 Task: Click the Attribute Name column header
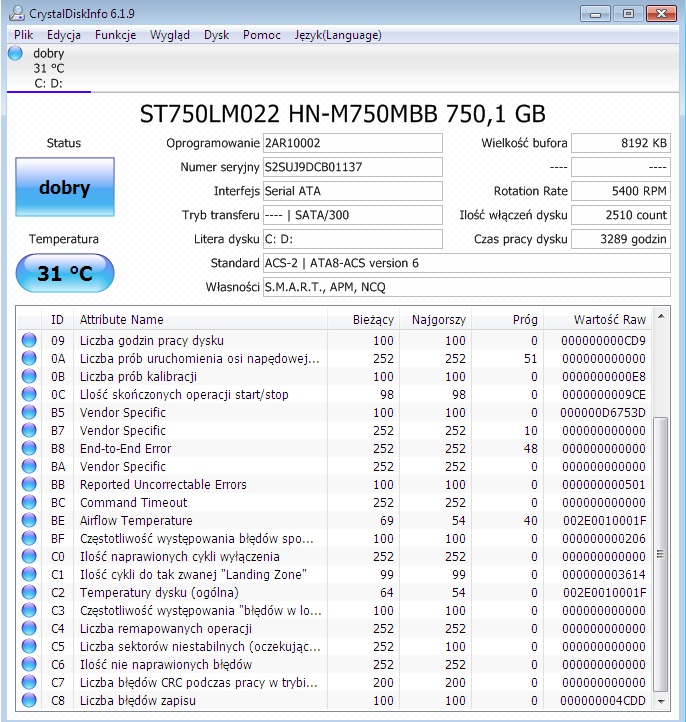(200, 319)
